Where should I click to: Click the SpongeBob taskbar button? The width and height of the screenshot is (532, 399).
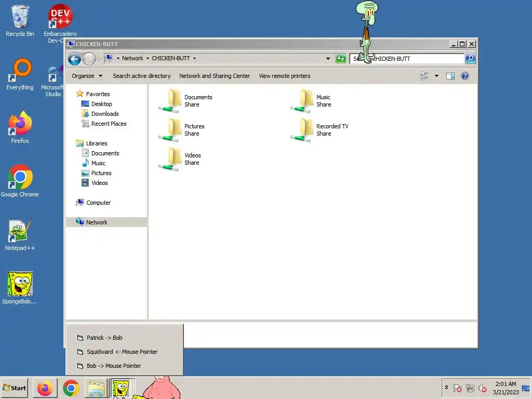pyautogui.click(x=121, y=388)
